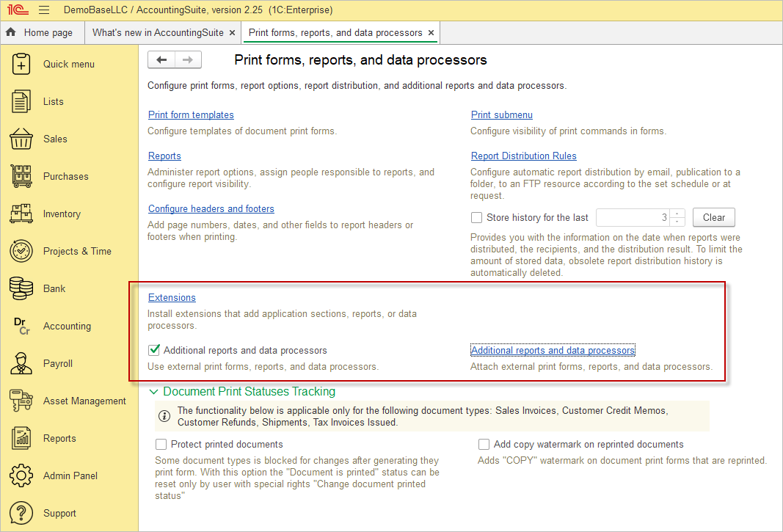
Task: Click the 1C logo icon
Action: (18, 10)
